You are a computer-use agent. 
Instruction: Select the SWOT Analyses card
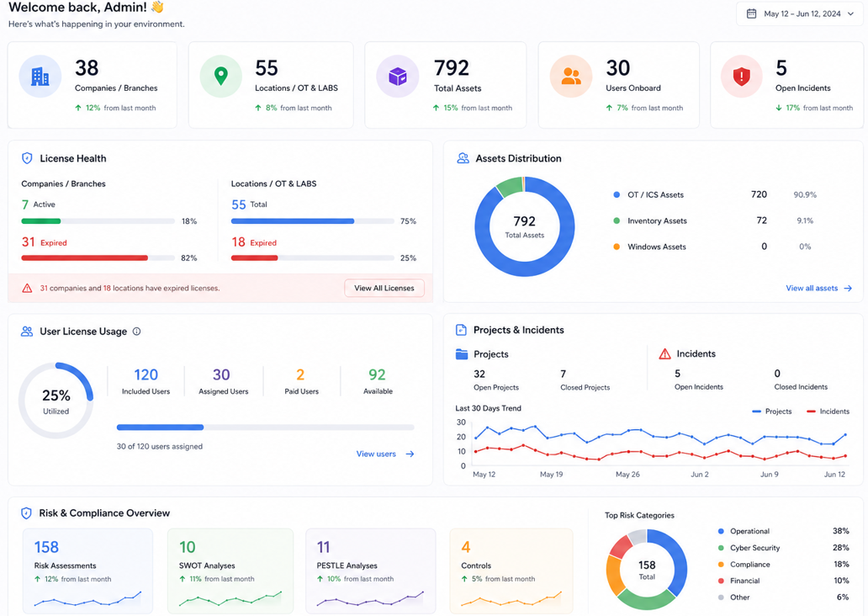[x=230, y=571]
